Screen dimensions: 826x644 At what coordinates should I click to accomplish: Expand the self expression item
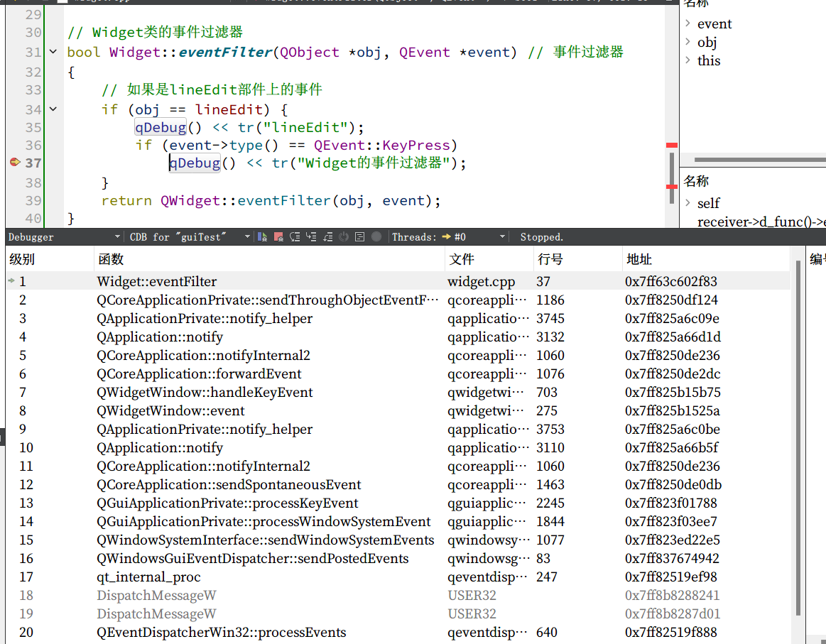point(688,203)
